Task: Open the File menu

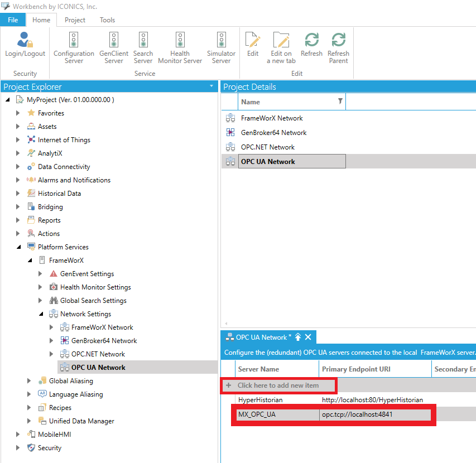Action: tap(13, 20)
